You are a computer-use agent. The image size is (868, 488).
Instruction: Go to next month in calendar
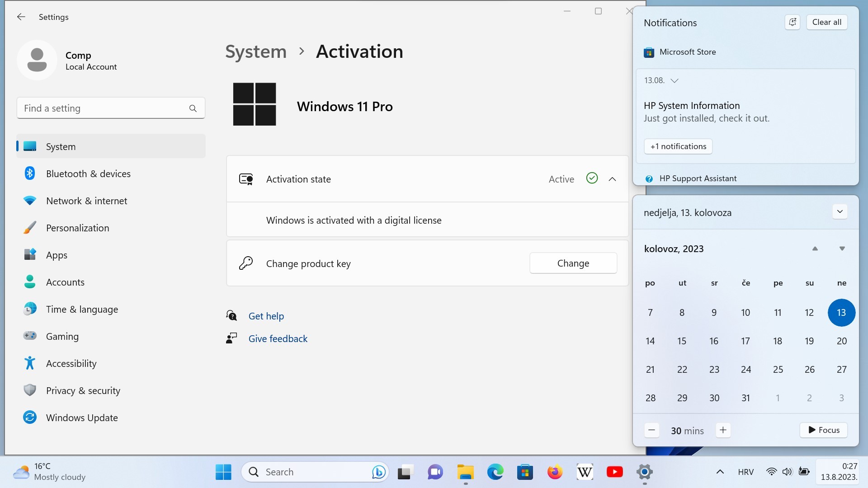[842, 249]
